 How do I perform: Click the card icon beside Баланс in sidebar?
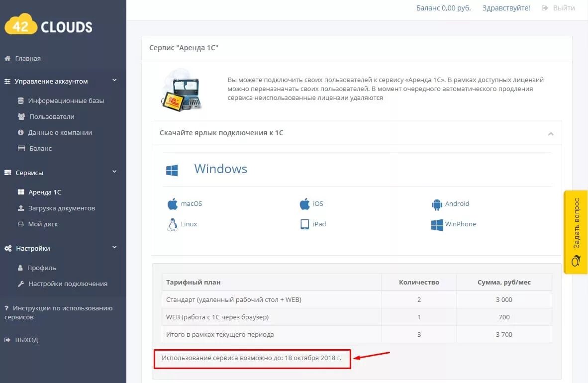coord(21,148)
